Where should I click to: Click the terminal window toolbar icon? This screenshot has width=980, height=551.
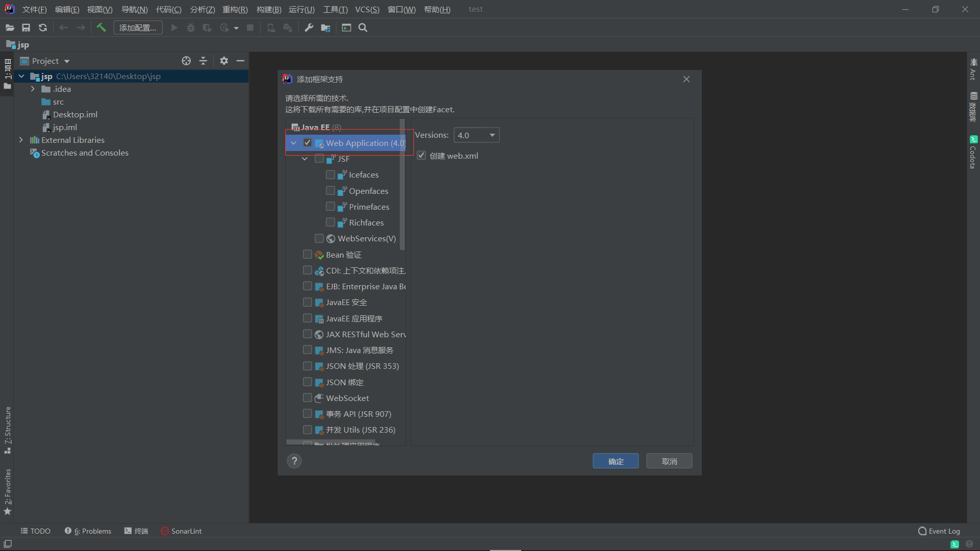[347, 28]
